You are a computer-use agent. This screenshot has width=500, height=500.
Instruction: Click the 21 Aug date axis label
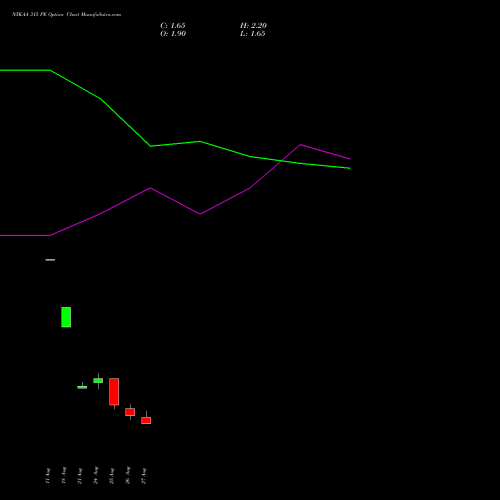click(x=80, y=476)
